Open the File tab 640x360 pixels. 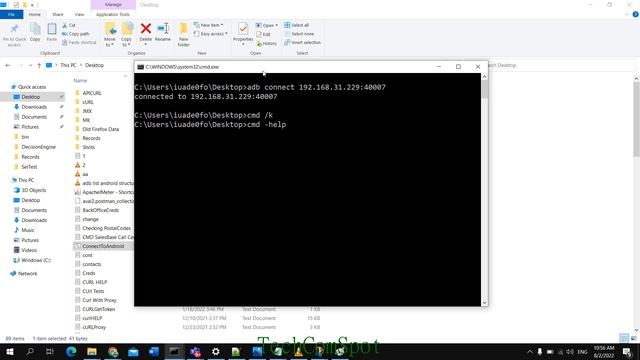point(11,14)
